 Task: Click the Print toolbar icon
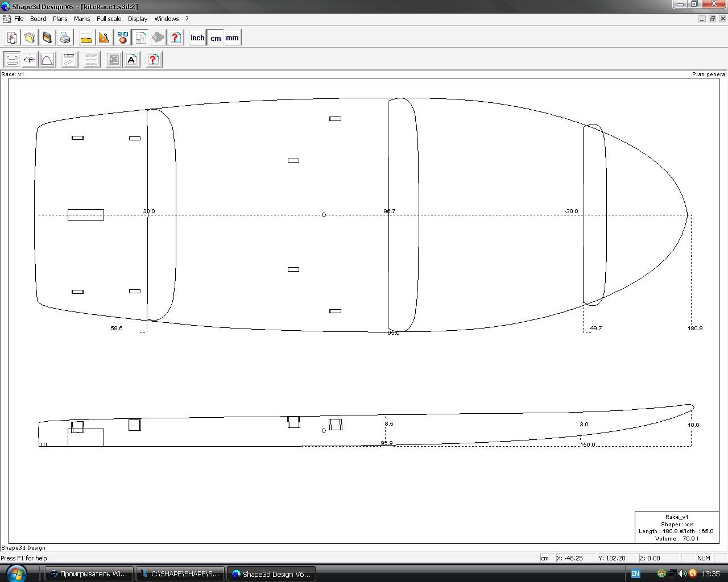(65, 38)
